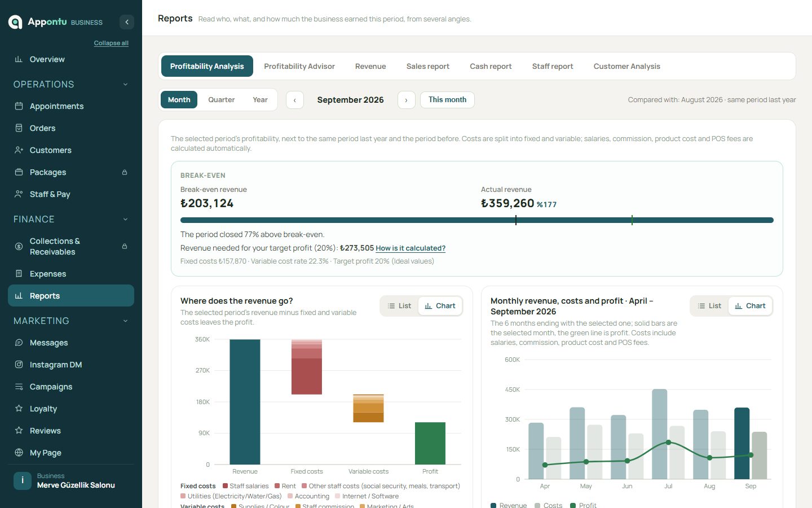Show revenue breakdown as Chart
The height and width of the screenshot is (508, 812).
[x=440, y=306]
